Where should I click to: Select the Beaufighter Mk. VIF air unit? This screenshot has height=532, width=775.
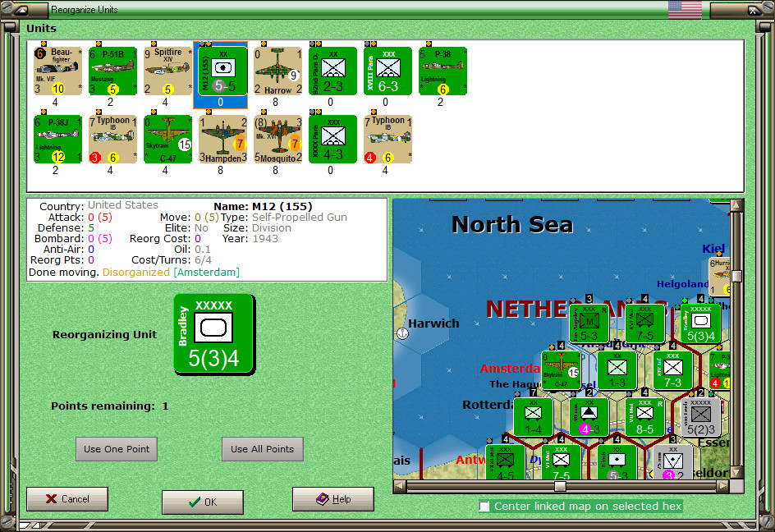[57, 71]
